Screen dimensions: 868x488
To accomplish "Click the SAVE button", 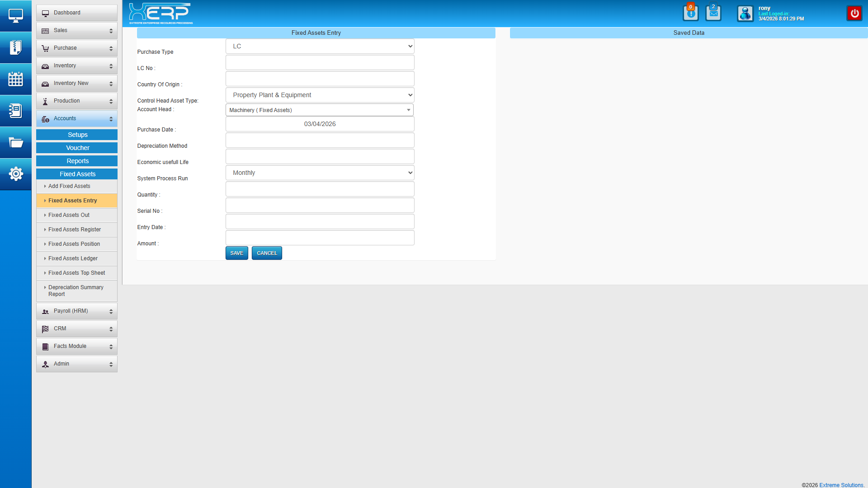I will point(236,253).
